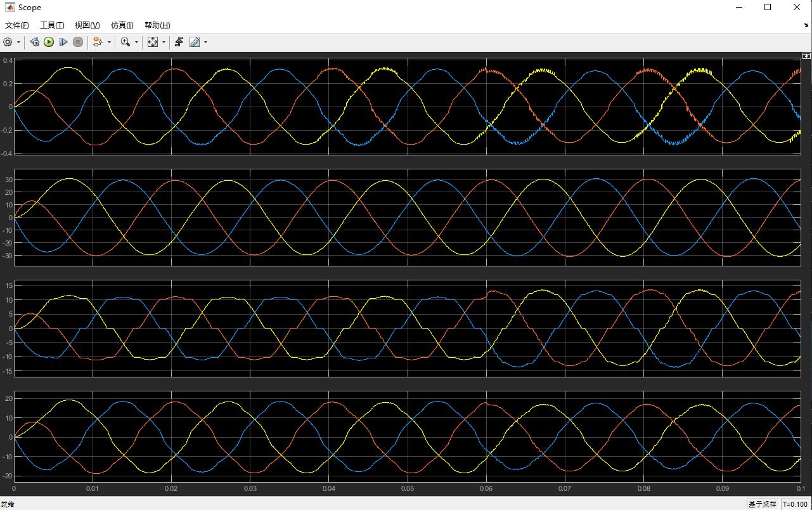Click the T=0.100 status bar entry
812x510 pixels.
coord(795,504)
